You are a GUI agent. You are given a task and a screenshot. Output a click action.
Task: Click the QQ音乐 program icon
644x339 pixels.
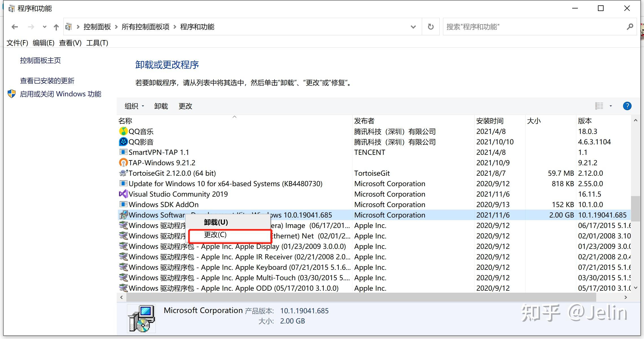click(x=123, y=131)
